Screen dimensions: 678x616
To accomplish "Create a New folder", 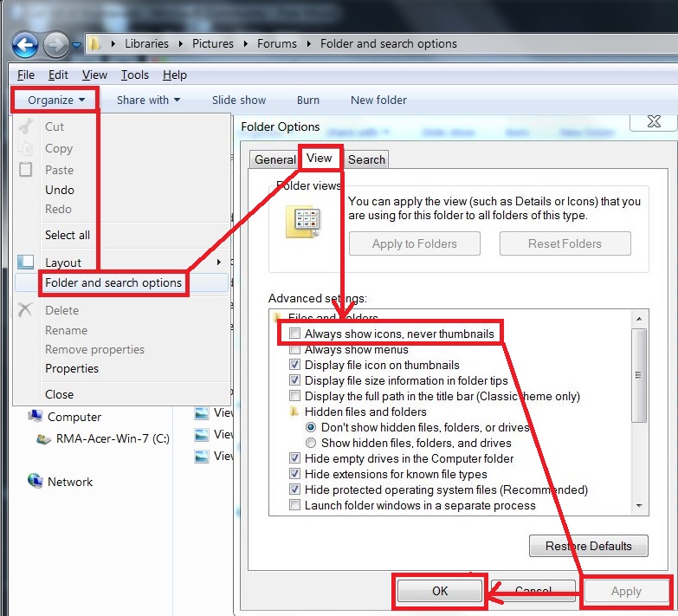I will click(x=378, y=100).
